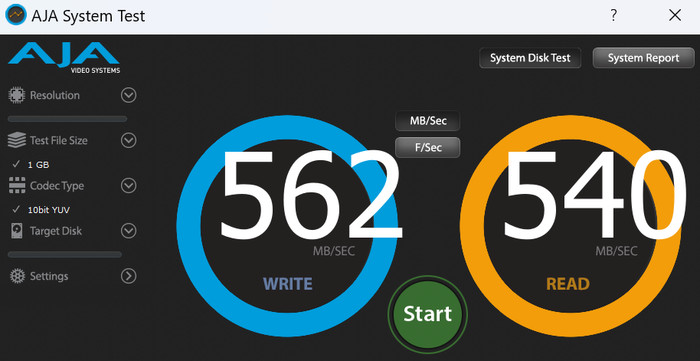Click the AJA System Test app icon
The width and height of the screenshot is (700, 361).
(16, 15)
